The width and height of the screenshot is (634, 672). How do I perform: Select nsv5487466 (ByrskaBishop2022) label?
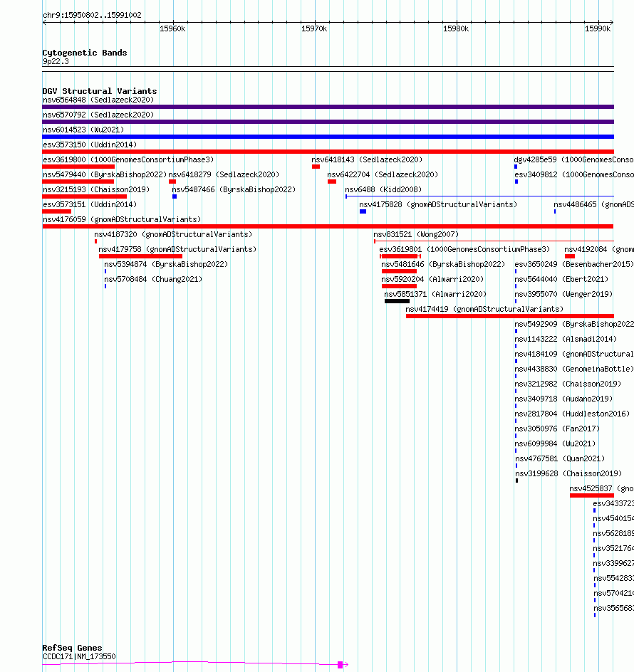coord(234,190)
